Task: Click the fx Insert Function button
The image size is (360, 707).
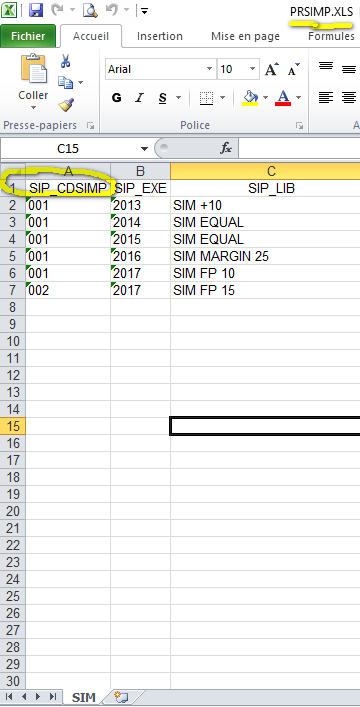Action: [226, 148]
